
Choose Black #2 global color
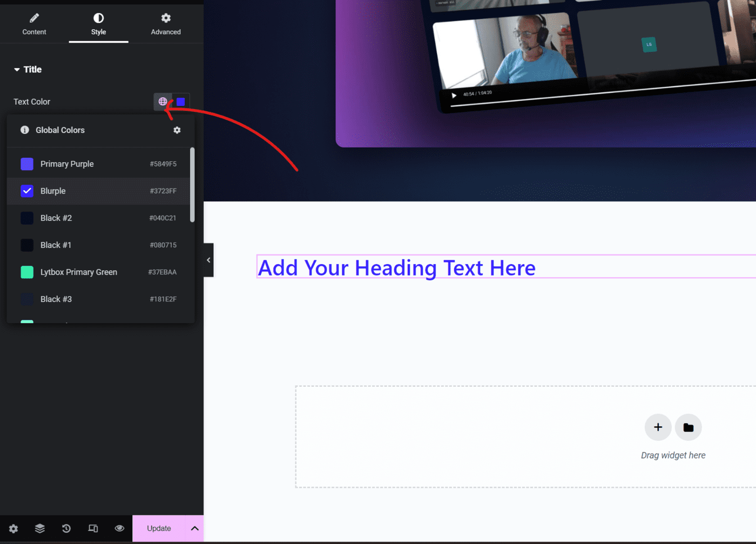pyautogui.click(x=98, y=218)
